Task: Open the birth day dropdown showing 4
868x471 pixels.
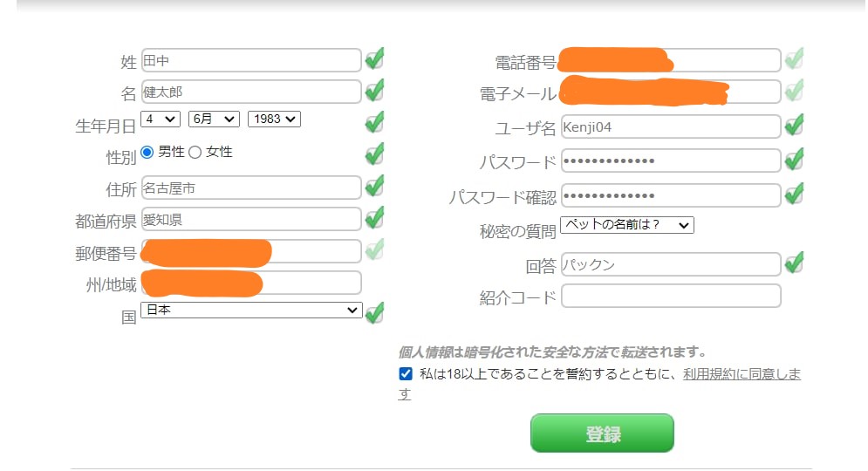Action: [x=161, y=119]
